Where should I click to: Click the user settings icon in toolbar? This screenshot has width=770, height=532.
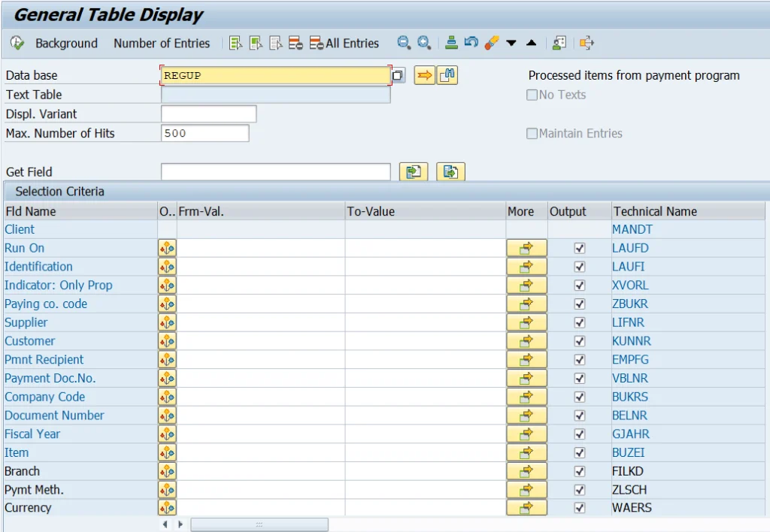[x=559, y=43]
